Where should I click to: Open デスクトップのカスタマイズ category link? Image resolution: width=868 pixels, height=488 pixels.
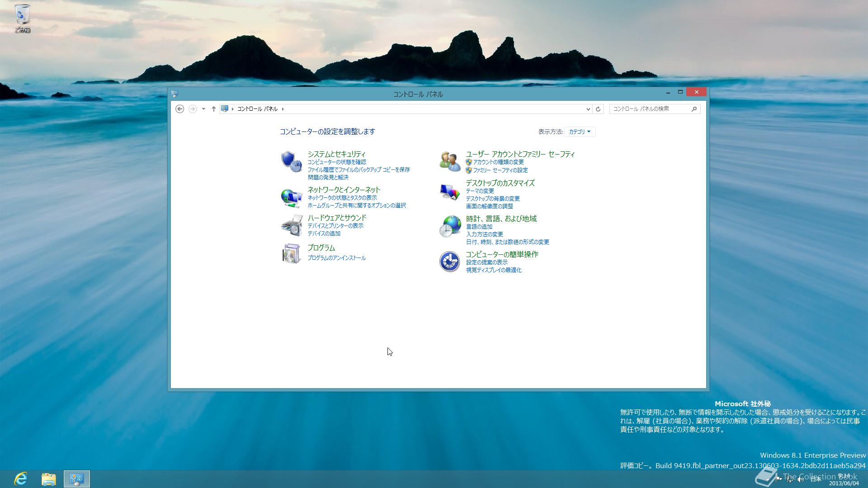pyautogui.click(x=500, y=183)
